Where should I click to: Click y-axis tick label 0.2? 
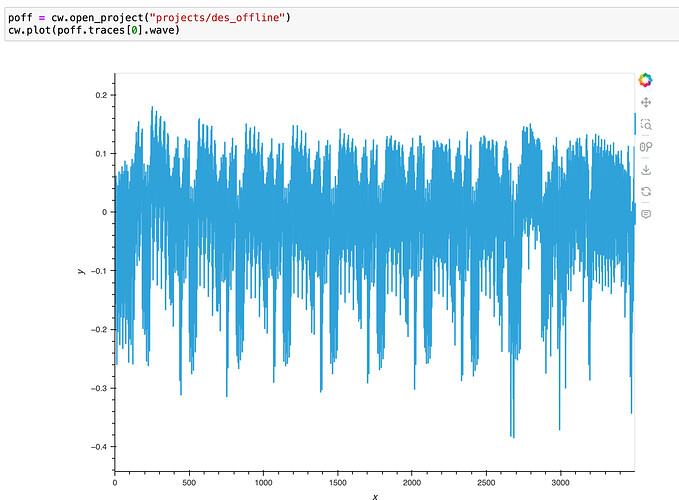(101, 95)
